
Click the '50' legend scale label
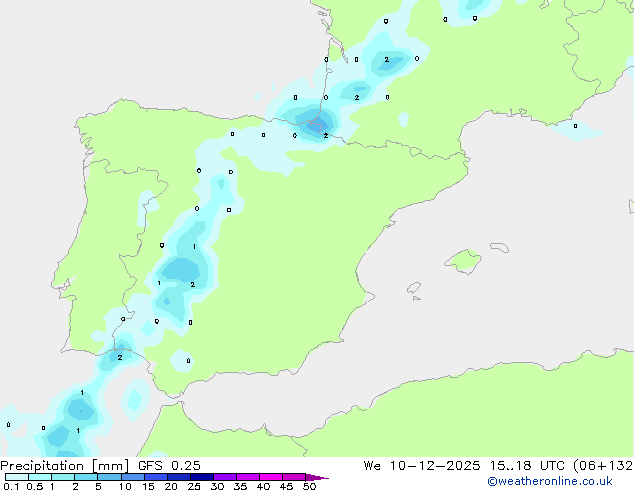[309, 486]
